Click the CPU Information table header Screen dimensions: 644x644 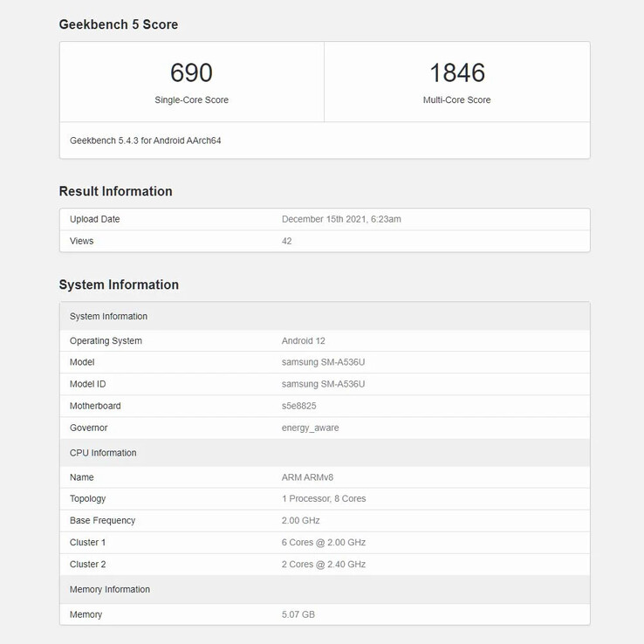coord(103,453)
